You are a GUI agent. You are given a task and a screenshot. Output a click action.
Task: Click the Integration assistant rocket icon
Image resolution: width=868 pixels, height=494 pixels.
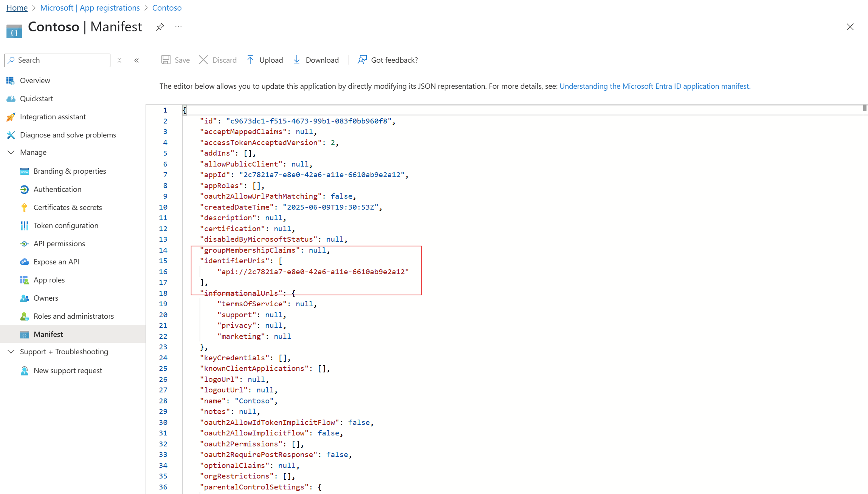(11, 117)
